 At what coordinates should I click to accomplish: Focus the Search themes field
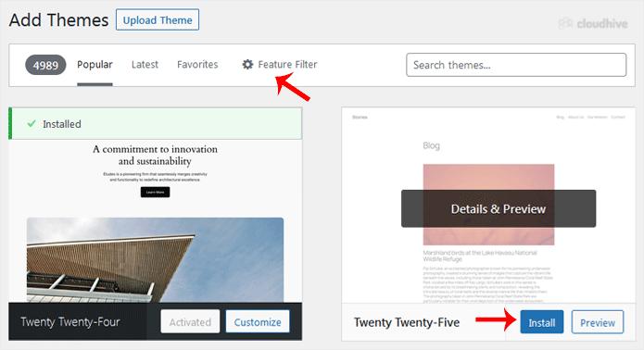[x=516, y=65]
